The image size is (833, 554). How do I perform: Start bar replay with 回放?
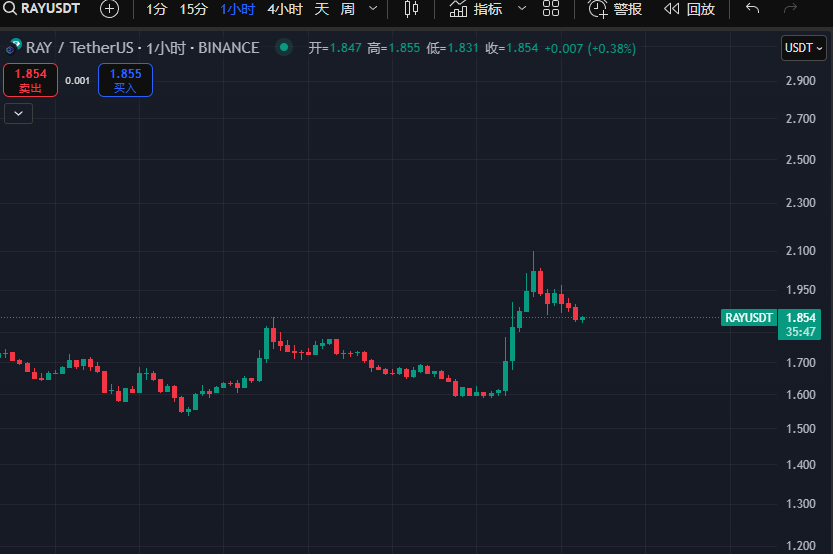click(x=690, y=9)
